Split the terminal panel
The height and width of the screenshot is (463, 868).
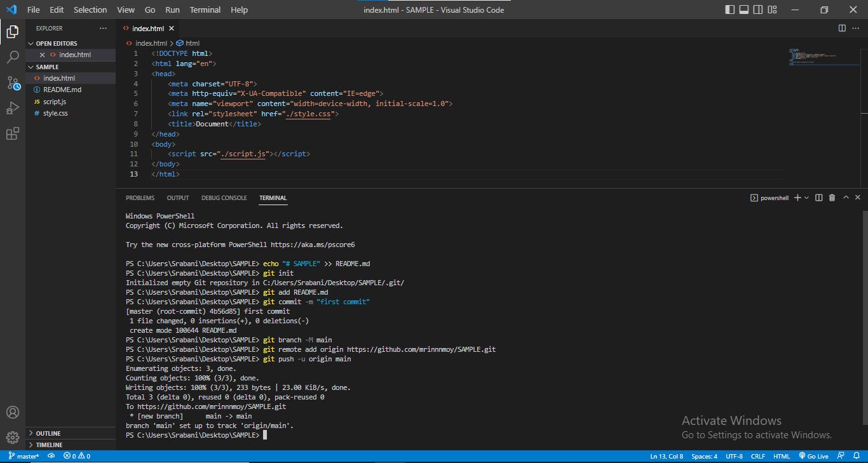(818, 198)
